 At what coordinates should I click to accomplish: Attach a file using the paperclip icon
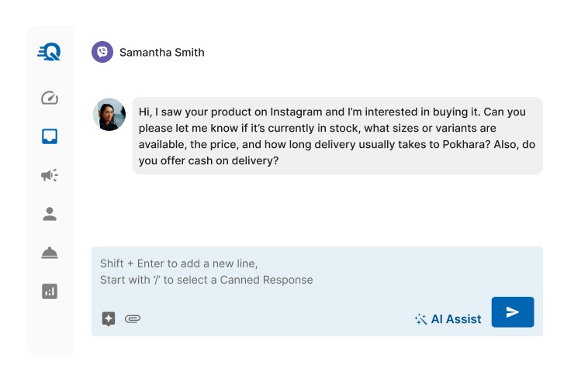[133, 318]
